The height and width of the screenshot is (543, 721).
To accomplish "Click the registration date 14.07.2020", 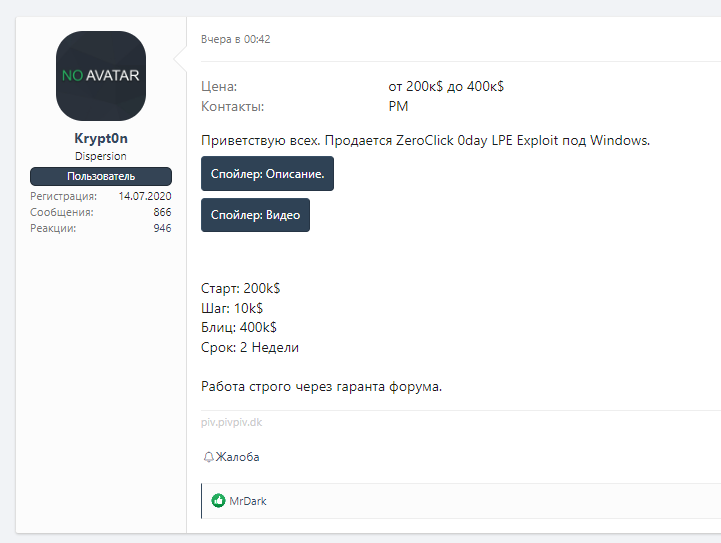I will point(145,196).
